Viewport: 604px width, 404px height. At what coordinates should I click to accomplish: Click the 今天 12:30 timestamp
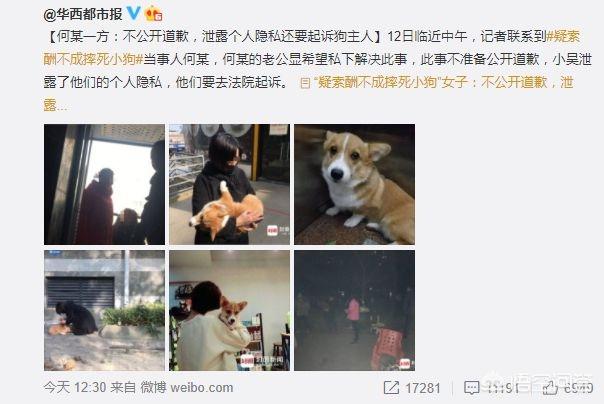(75, 387)
